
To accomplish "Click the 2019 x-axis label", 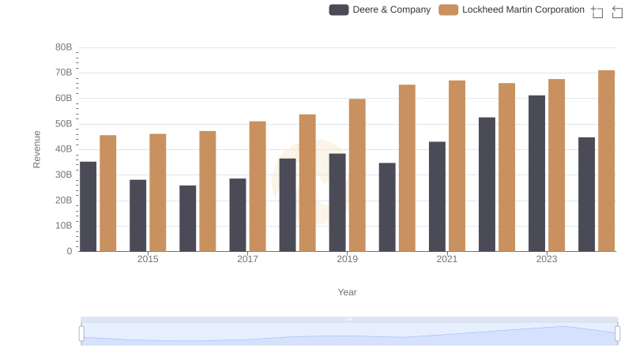I will 347,259.
